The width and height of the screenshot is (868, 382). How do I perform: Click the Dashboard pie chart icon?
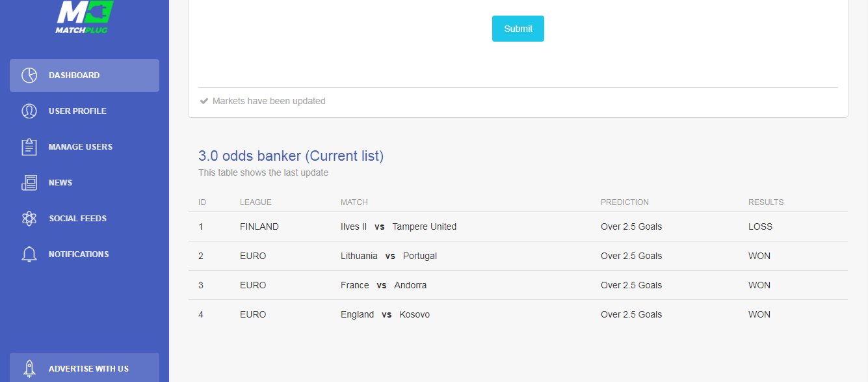pyautogui.click(x=29, y=75)
